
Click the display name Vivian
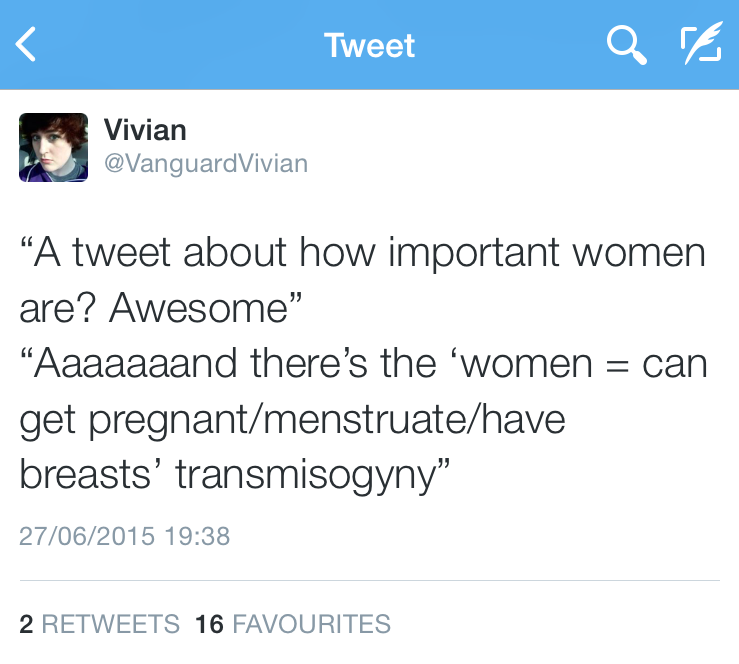point(145,130)
